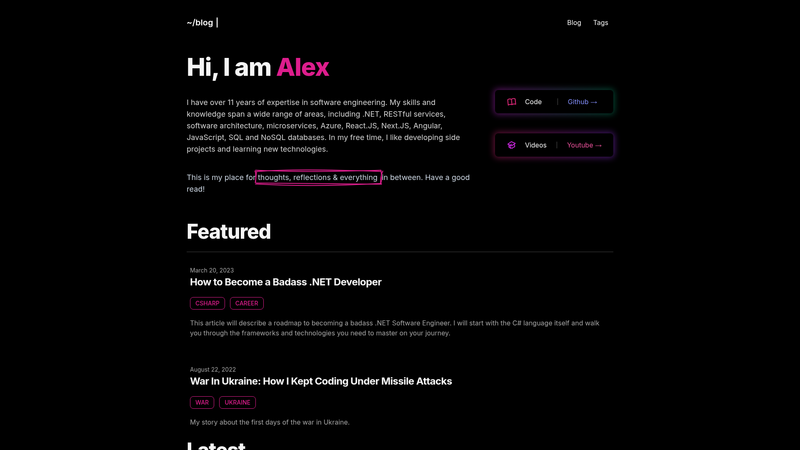Click the Videos card label
Image resolution: width=800 pixels, height=450 pixels.
(x=535, y=145)
